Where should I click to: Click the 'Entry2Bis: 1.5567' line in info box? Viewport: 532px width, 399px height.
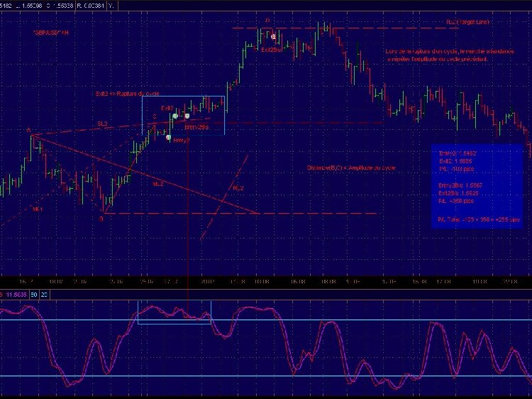tap(460, 185)
